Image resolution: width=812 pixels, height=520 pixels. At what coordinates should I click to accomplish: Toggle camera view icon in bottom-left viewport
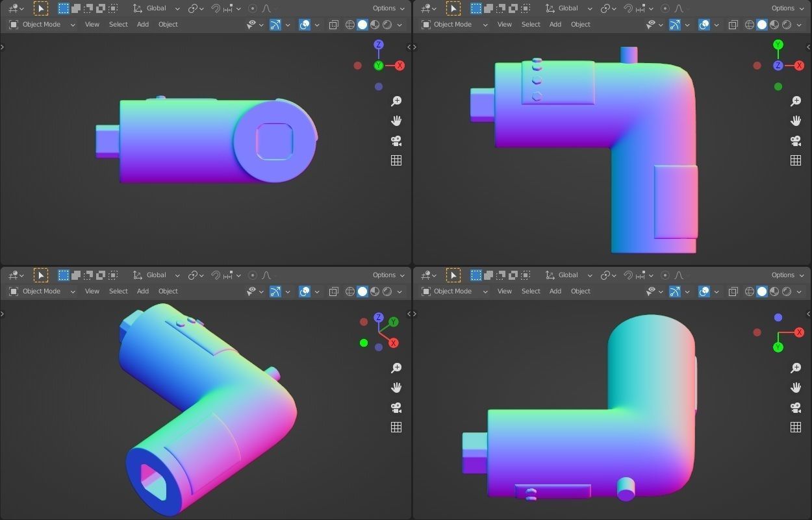click(396, 408)
